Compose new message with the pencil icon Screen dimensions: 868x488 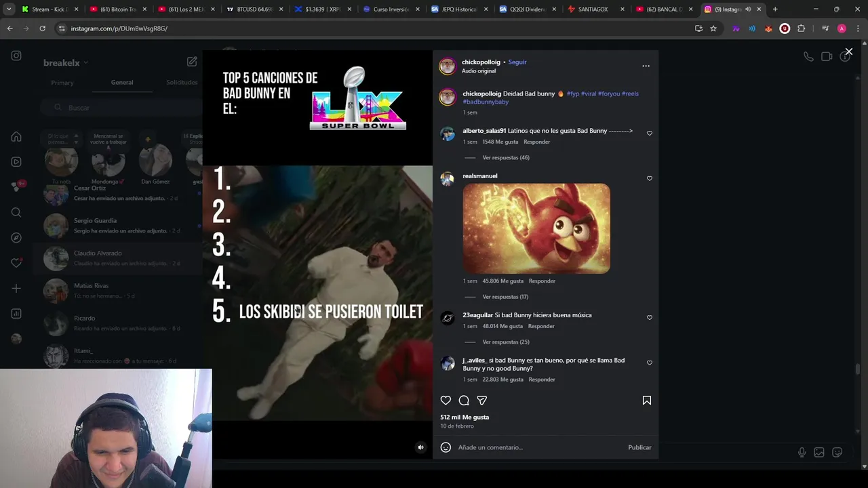click(192, 62)
